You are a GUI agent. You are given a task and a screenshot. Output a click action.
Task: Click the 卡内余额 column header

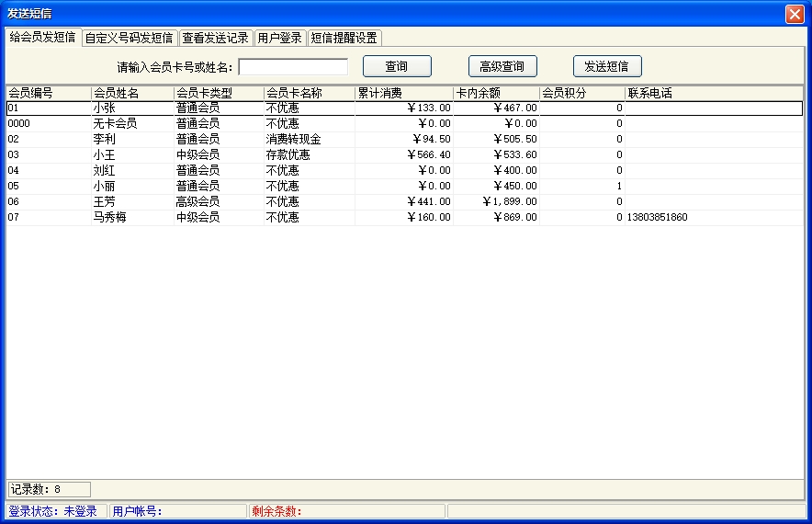(496, 93)
